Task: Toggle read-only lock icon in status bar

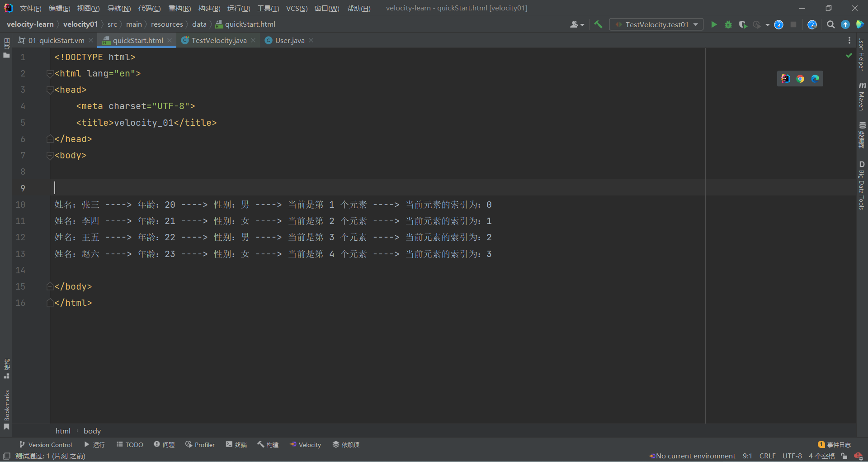Action: click(844, 456)
